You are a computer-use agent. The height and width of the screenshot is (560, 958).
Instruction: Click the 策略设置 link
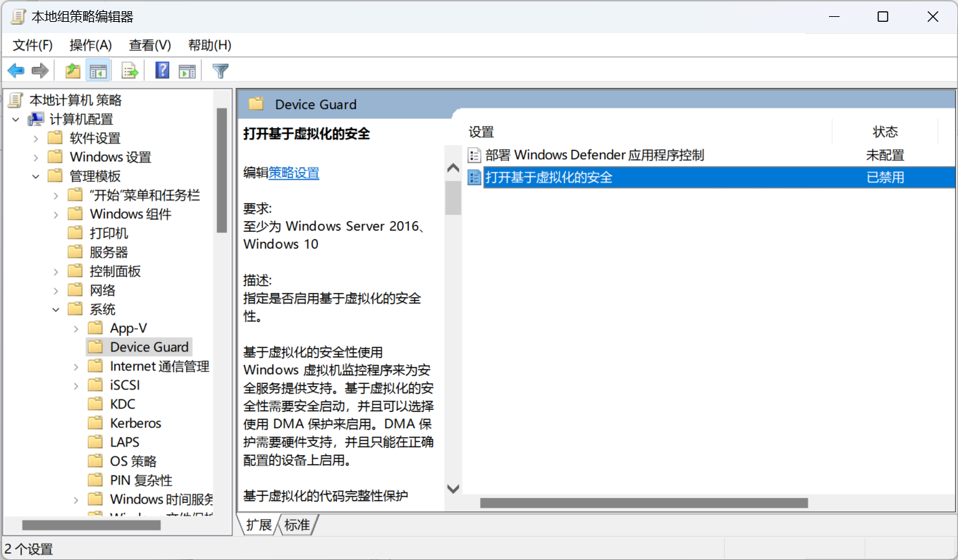pyautogui.click(x=294, y=173)
